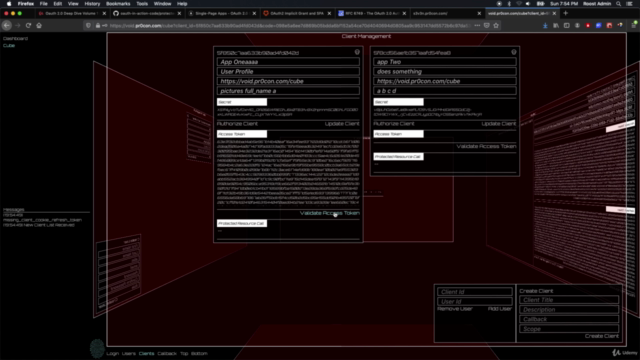Click the browser forward arrow

click(18, 25)
